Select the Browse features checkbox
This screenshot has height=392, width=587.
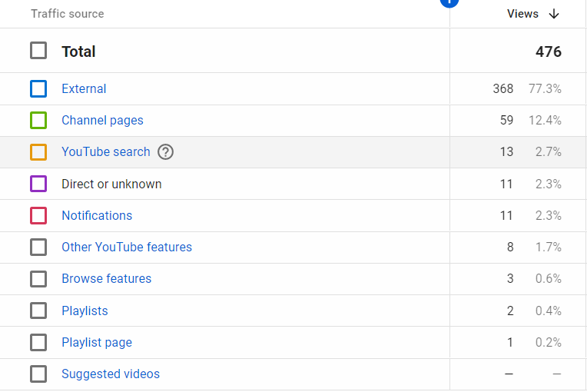coord(38,279)
